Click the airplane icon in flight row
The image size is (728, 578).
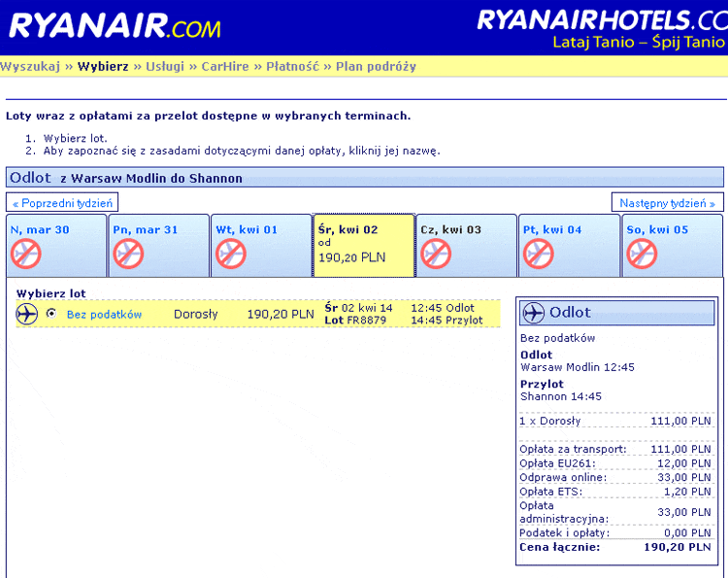[x=26, y=314]
